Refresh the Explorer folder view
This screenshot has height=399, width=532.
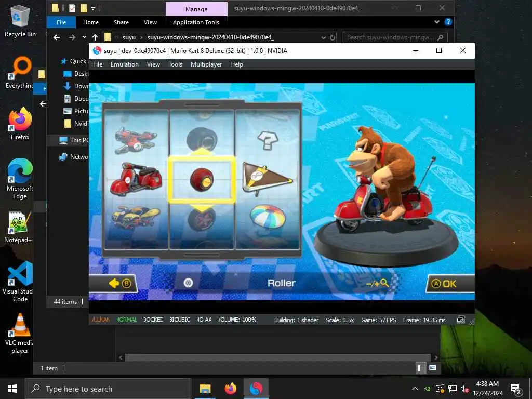tap(332, 37)
